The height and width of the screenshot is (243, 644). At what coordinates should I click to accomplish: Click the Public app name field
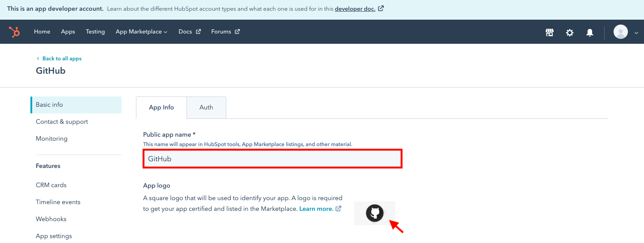(272, 159)
